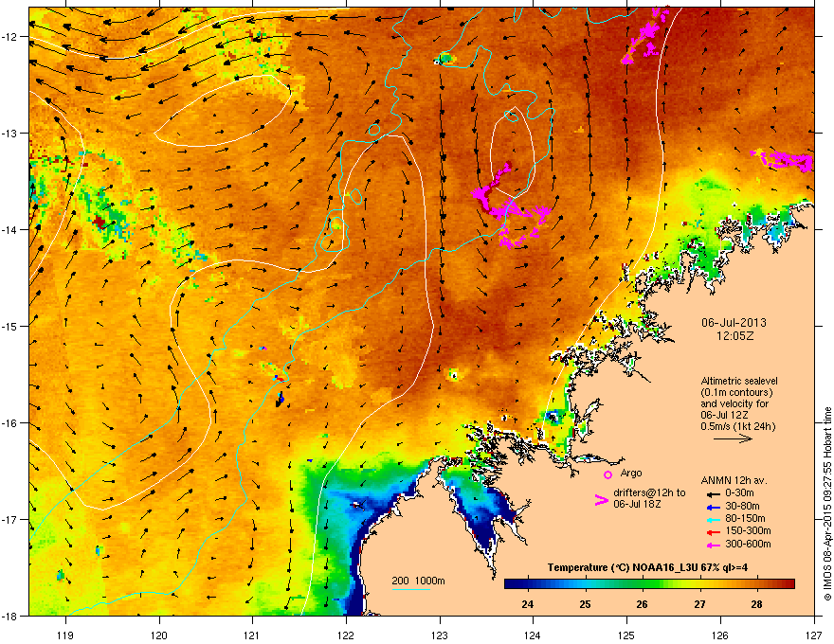Click the magenta Argo circle symbol
This screenshot has height=644, width=834.
tap(607, 474)
